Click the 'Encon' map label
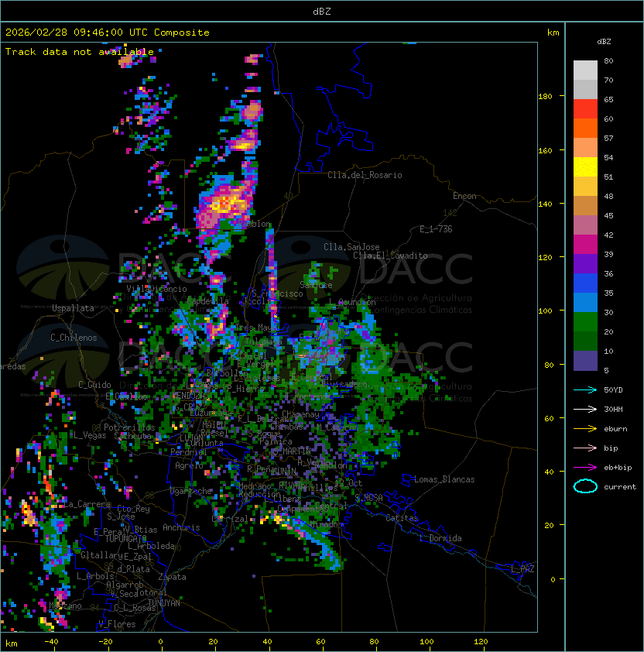 point(464,196)
